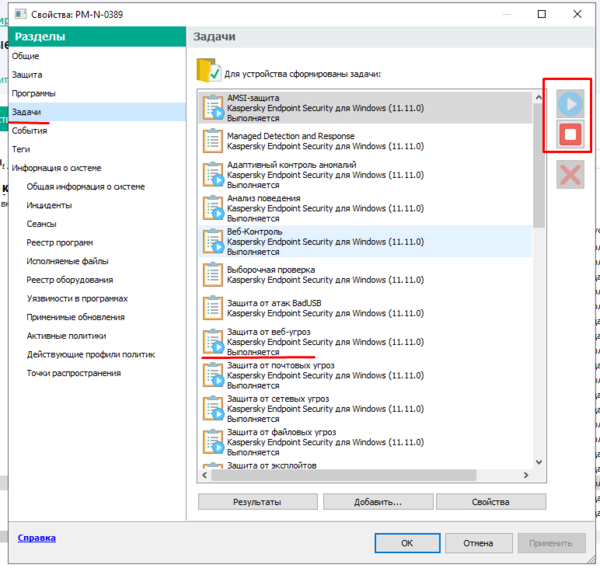The height and width of the screenshot is (568, 600).
Task: Open the Реестр программ subsection
Action: pyautogui.click(x=60, y=243)
